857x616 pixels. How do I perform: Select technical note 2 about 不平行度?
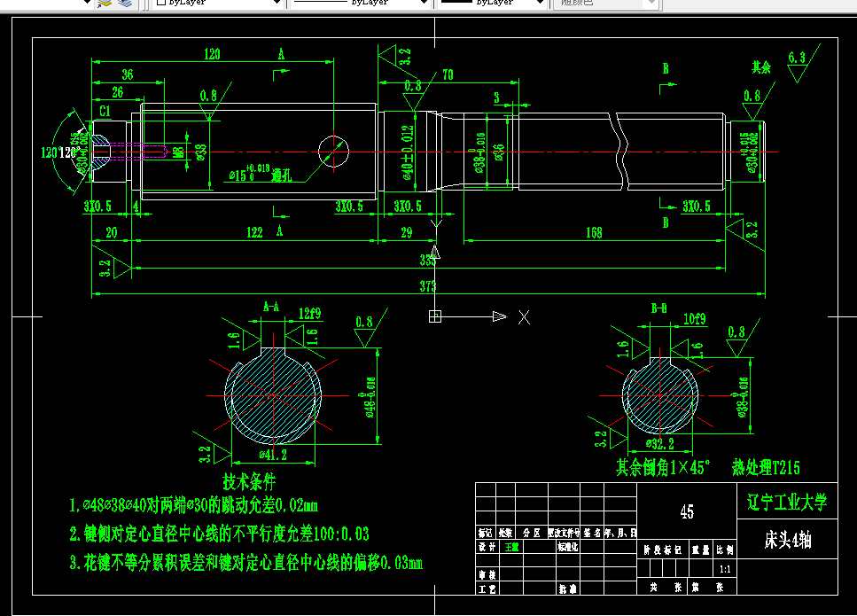[219, 534]
